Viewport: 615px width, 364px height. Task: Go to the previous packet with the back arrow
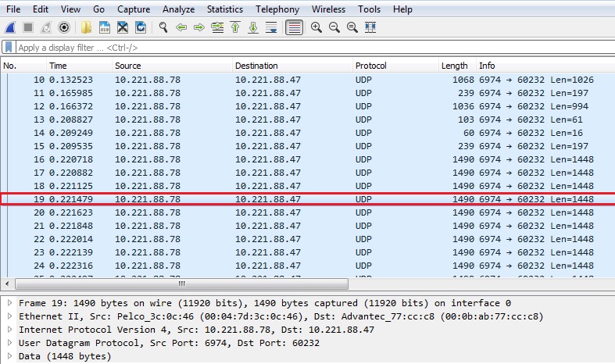pyautogui.click(x=181, y=27)
